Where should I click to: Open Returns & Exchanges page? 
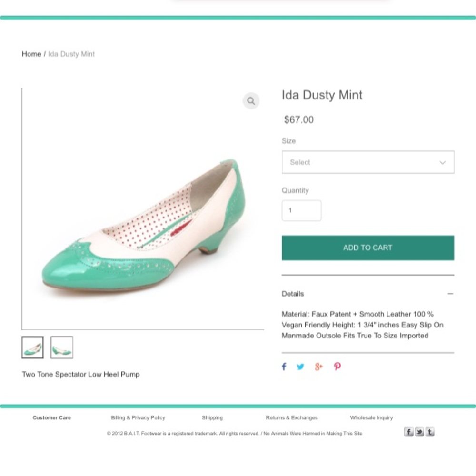292,417
